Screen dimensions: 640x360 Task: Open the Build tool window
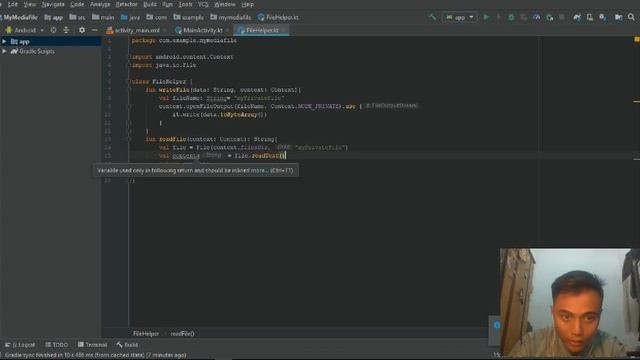(127, 345)
